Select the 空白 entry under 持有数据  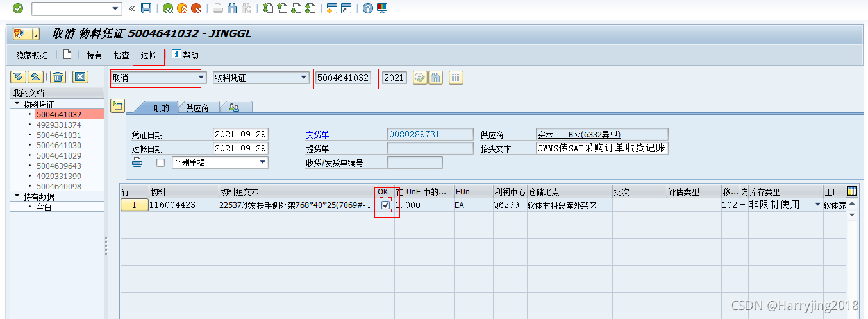coord(44,207)
